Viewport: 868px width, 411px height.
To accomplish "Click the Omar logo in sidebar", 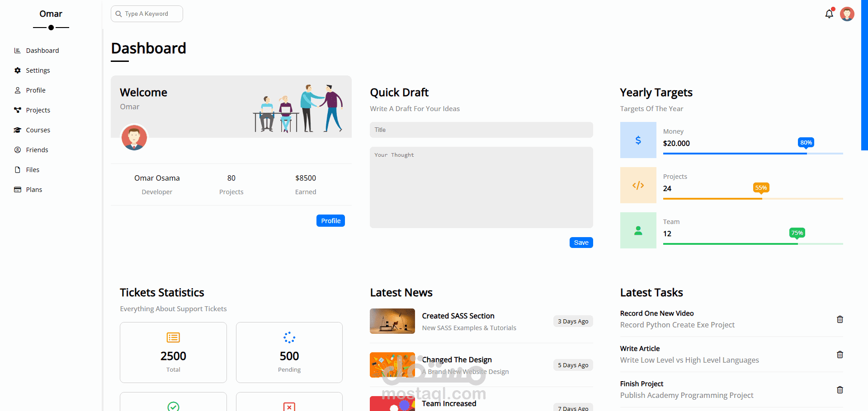I will (x=51, y=14).
